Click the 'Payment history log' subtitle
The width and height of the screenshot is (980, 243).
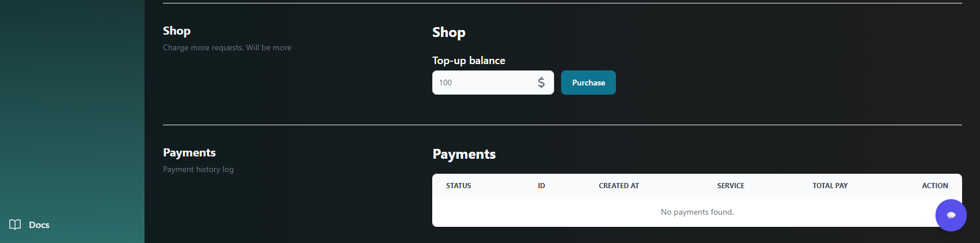tap(198, 169)
